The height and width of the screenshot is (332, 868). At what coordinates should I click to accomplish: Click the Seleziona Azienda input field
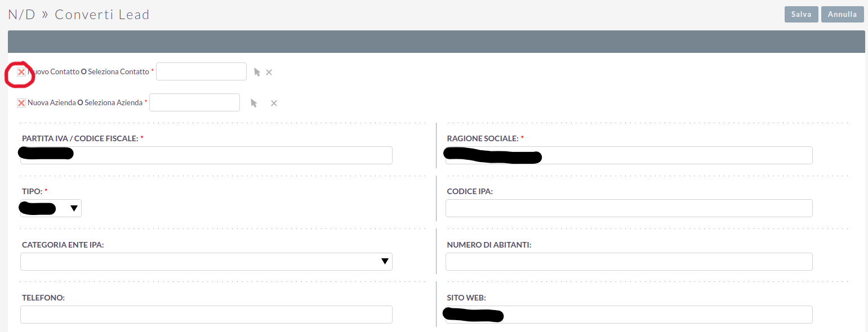[194, 102]
